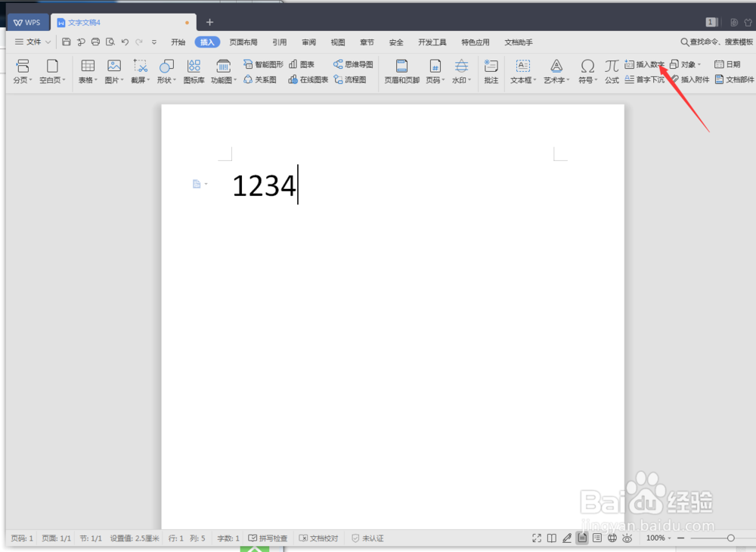Open Print Preview from quick toolbar
Image resolution: width=756 pixels, height=552 pixels.
click(110, 42)
